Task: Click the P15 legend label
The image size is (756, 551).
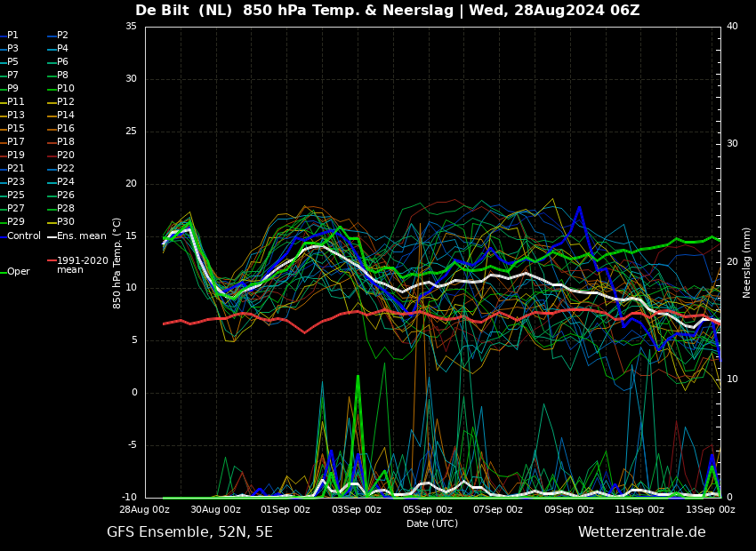Action: (x=12, y=129)
